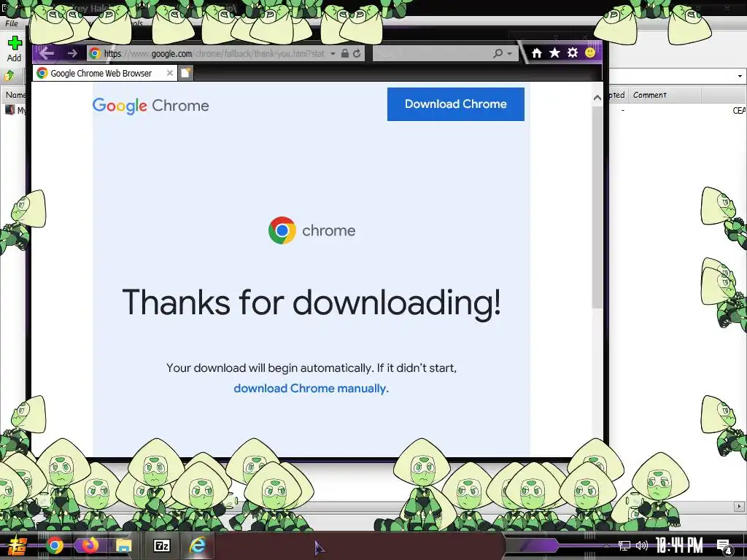Screen dimensions: 747x560
Task: Open the File menu in background window
Action: pos(12,23)
